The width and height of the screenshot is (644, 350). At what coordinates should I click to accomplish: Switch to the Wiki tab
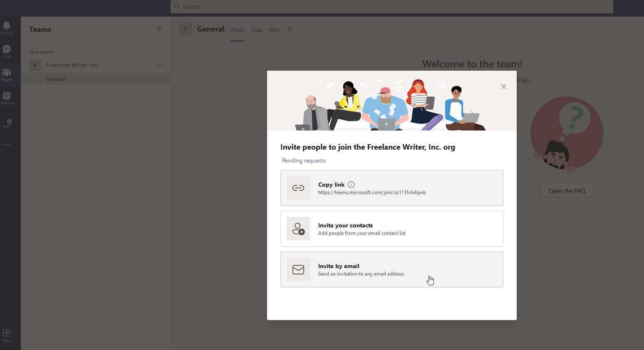coord(274,30)
